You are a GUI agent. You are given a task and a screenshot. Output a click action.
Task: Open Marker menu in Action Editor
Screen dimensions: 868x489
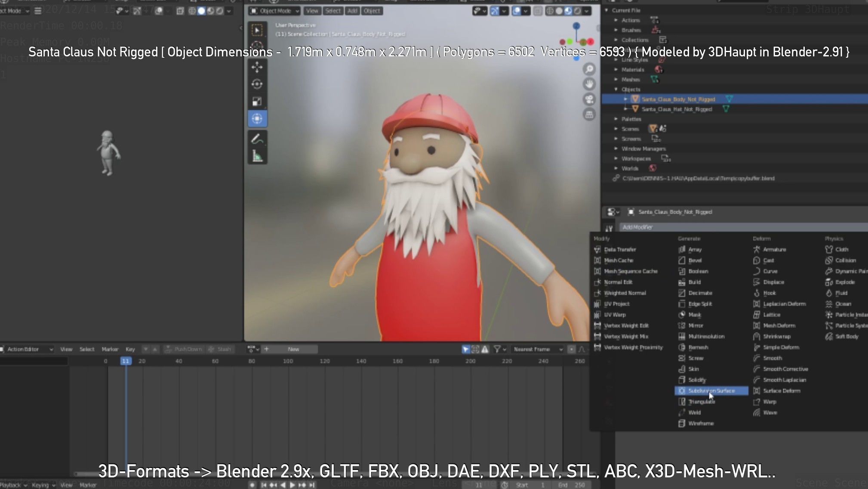click(110, 350)
